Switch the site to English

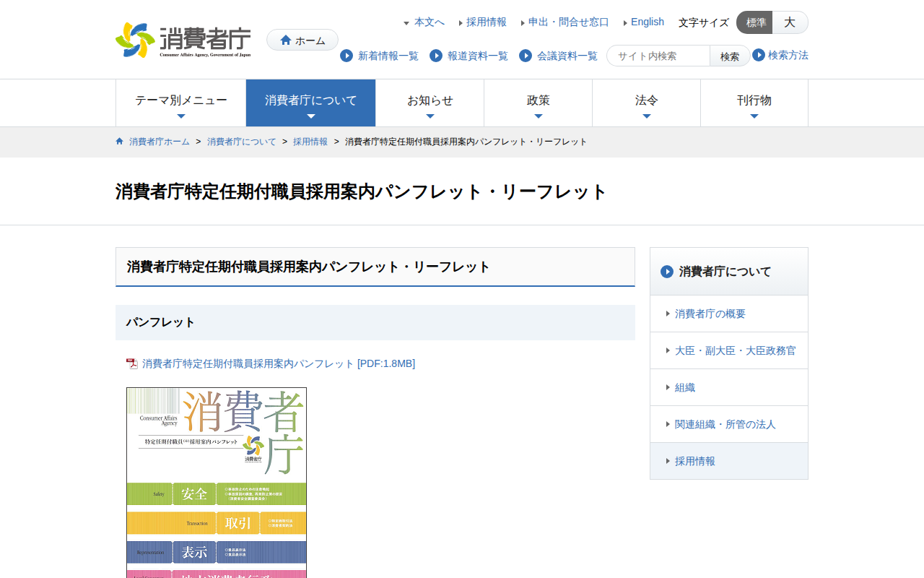(648, 22)
